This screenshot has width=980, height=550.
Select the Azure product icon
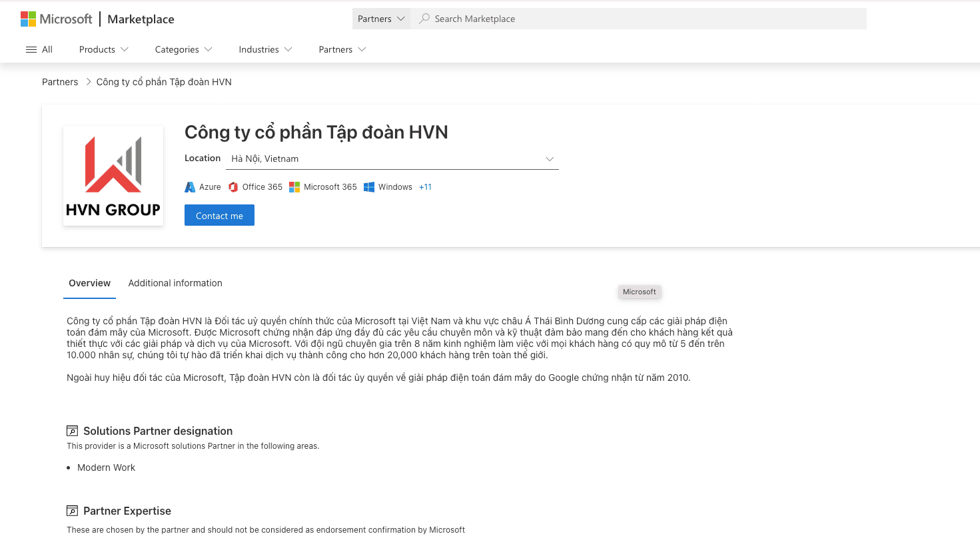pyautogui.click(x=189, y=186)
